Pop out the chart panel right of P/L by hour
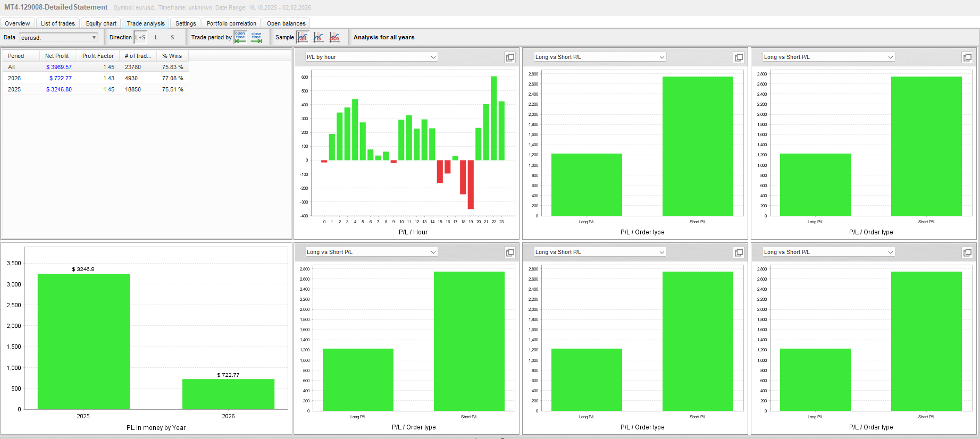This screenshot has width=980, height=439. pyautogui.click(x=739, y=57)
